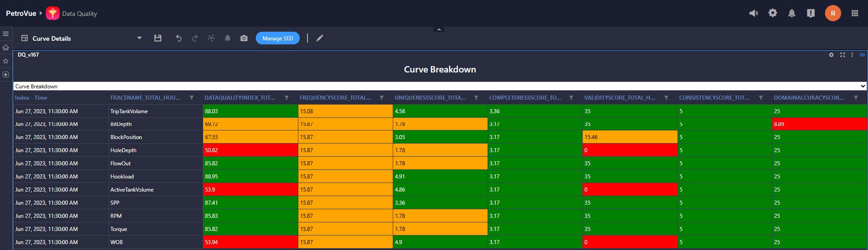Collapse the header using the chevron up
868x250 pixels.
(439, 30)
